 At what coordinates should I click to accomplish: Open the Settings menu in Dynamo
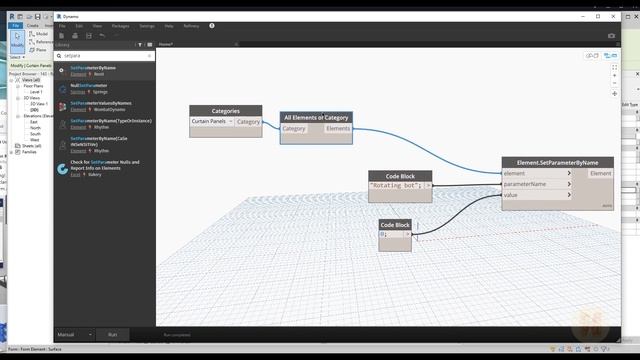click(x=147, y=26)
